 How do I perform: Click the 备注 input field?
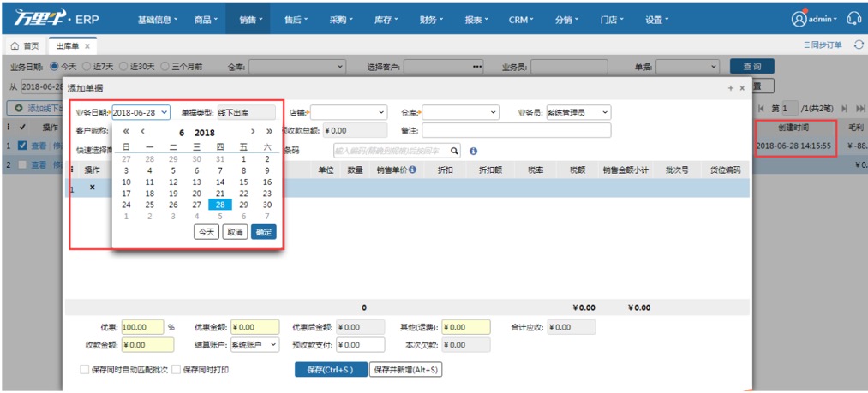[517, 131]
